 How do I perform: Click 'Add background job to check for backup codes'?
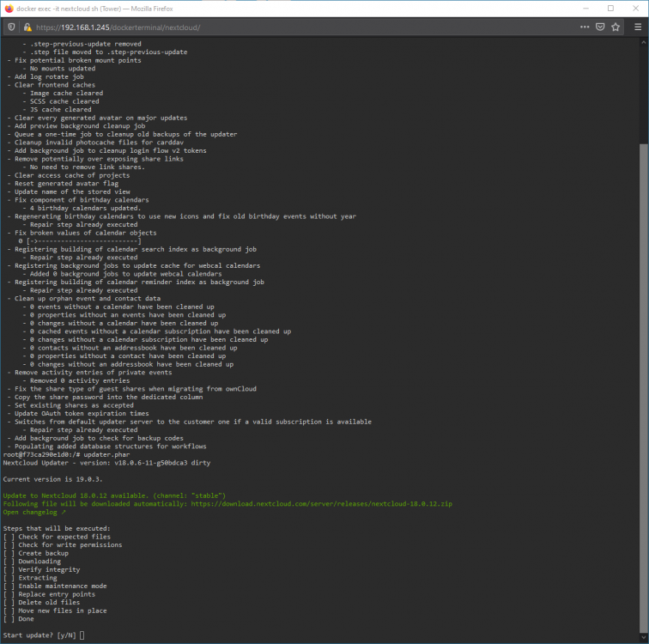tap(99, 438)
